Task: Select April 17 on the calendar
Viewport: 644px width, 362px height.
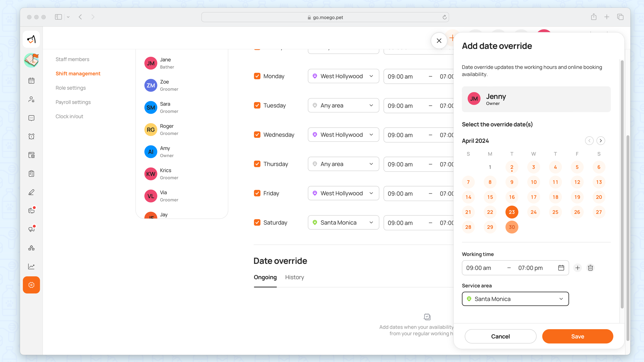Action: (534, 197)
